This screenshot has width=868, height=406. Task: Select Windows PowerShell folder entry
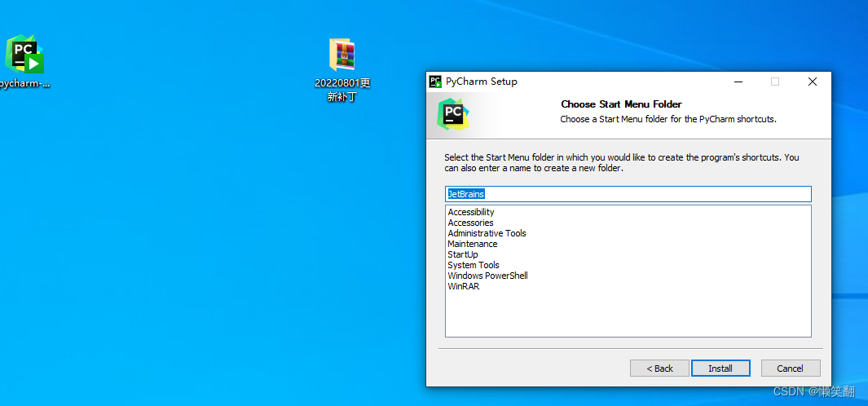[x=487, y=276]
